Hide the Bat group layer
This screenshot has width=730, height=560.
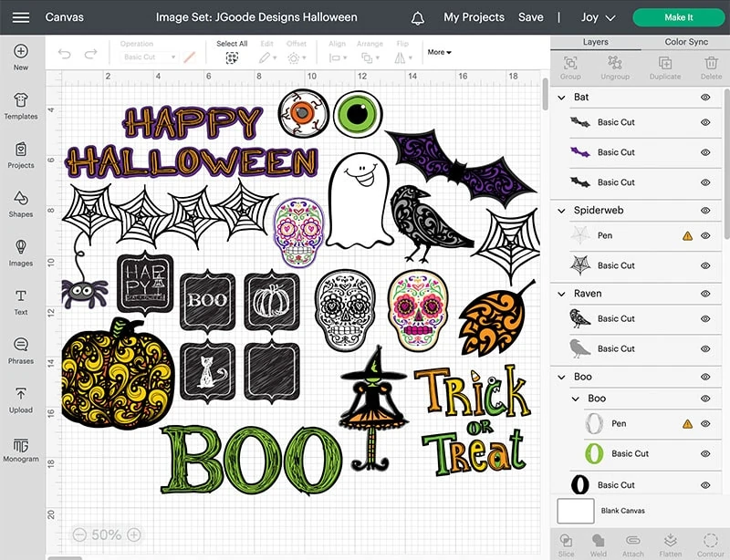pyautogui.click(x=705, y=98)
